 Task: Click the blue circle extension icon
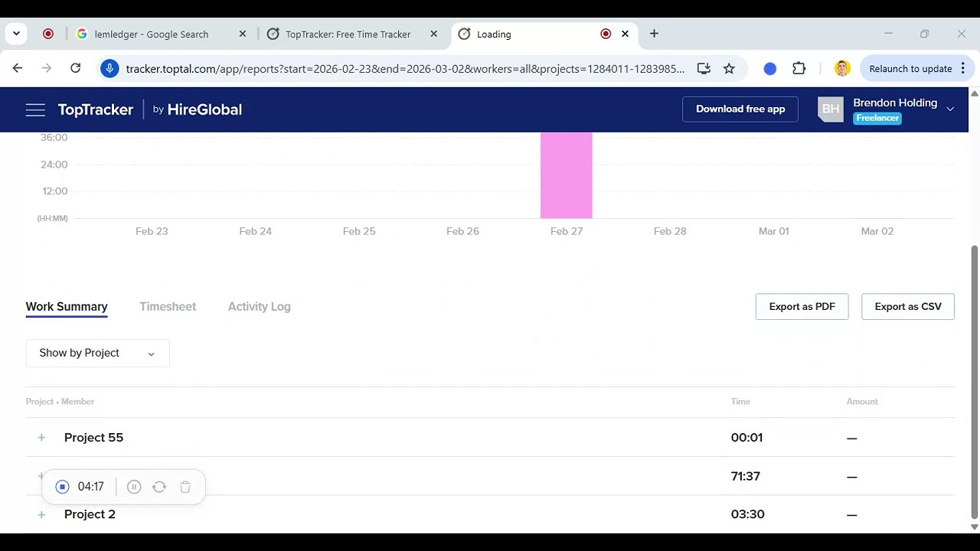pos(770,68)
